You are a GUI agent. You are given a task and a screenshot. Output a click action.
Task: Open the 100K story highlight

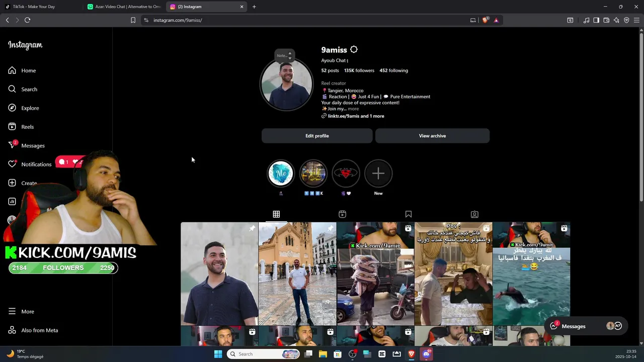tap(313, 173)
